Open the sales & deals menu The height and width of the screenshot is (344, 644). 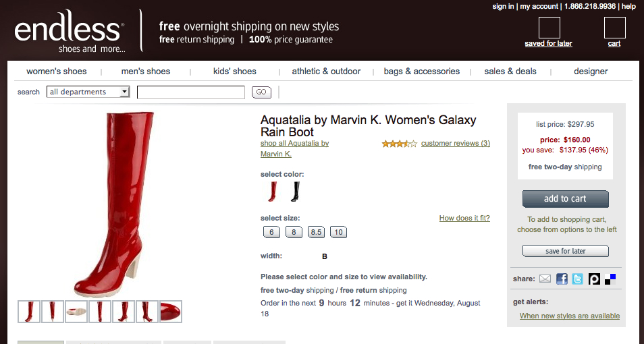510,71
